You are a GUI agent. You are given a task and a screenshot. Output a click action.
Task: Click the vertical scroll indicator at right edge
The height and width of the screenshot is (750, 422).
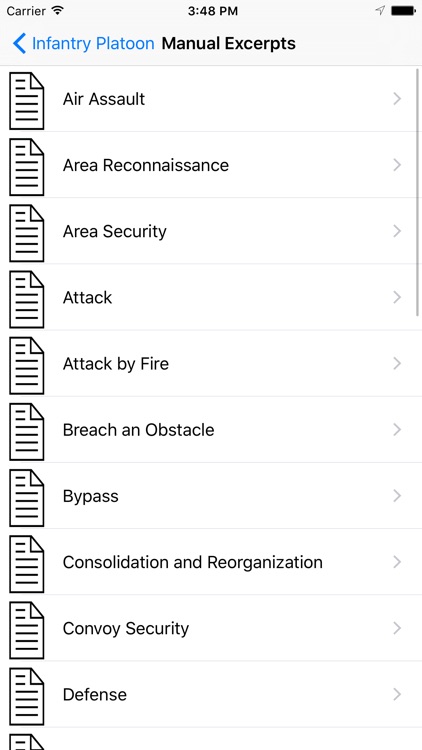click(418, 192)
